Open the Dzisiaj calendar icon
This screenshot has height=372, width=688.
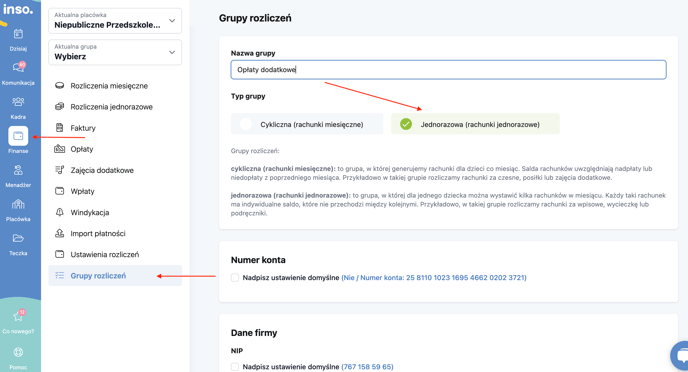(18, 34)
